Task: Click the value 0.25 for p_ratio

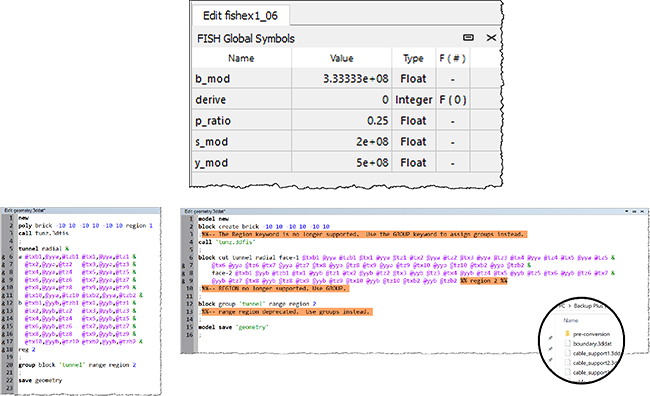Action: click(378, 121)
